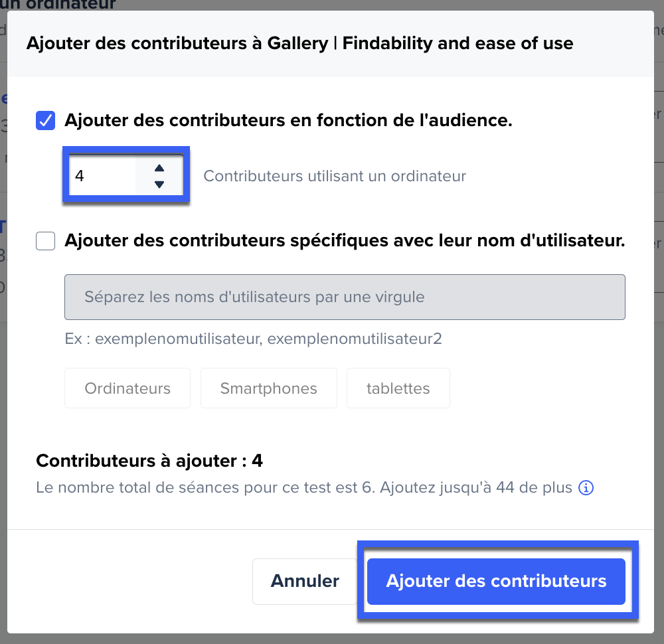The image size is (664, 644).
Task: Click the Annuler button
Action: (x=305, y=581)
